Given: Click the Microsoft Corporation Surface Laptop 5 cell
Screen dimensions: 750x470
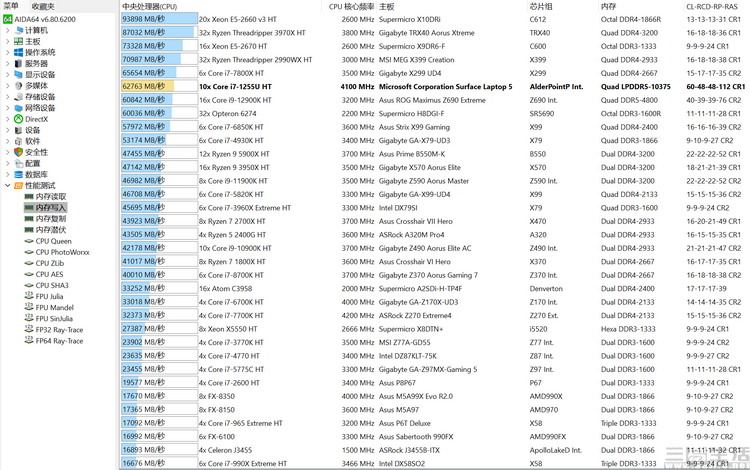Looking at the screenshot, I should pos(445,87).
